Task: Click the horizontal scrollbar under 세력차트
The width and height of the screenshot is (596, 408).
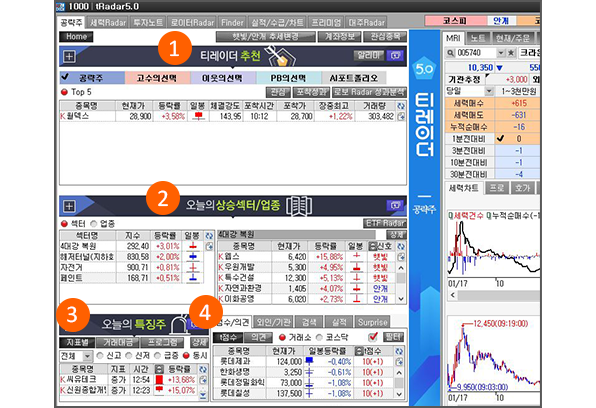Action: coord(494,295)
